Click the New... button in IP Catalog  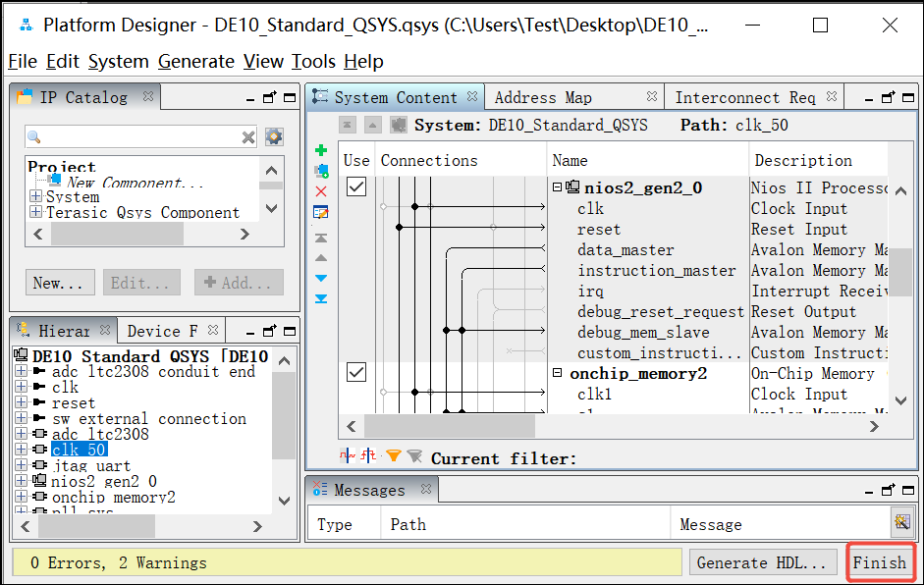(x=60, y=282)
